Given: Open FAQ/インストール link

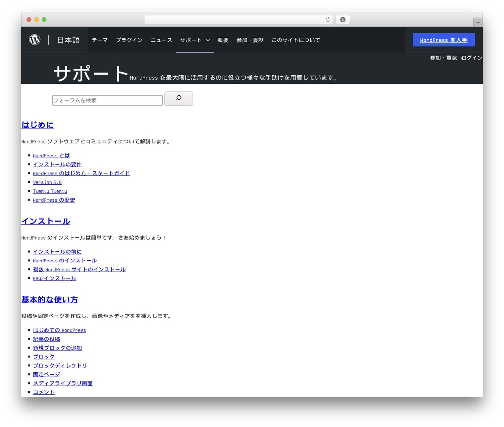Looking at the screenshot, I should click(x=55, y=278).
